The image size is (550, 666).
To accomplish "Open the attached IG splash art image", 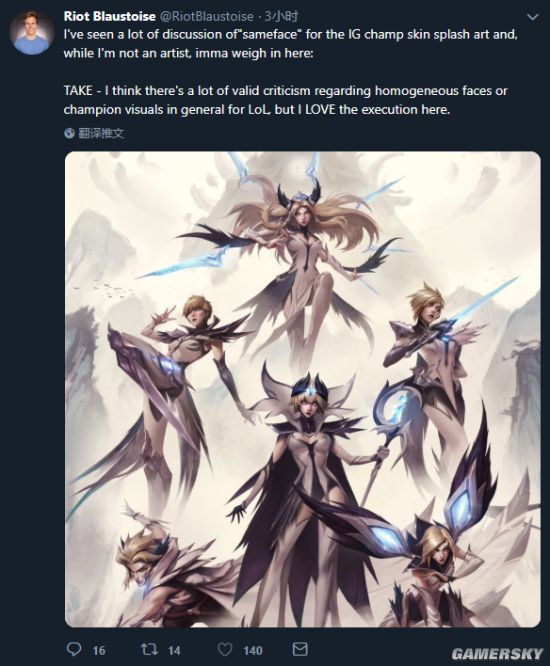I will (302, 389).
